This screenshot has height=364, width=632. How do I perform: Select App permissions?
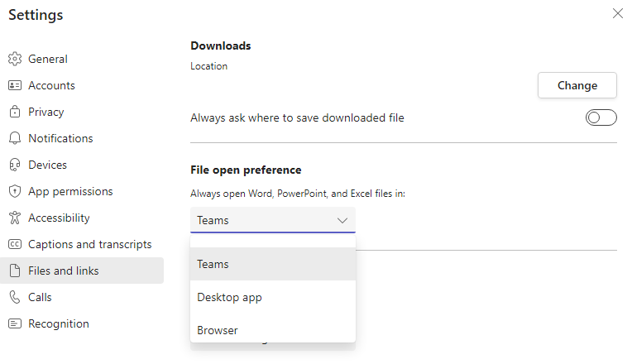(x=82, y=191)
